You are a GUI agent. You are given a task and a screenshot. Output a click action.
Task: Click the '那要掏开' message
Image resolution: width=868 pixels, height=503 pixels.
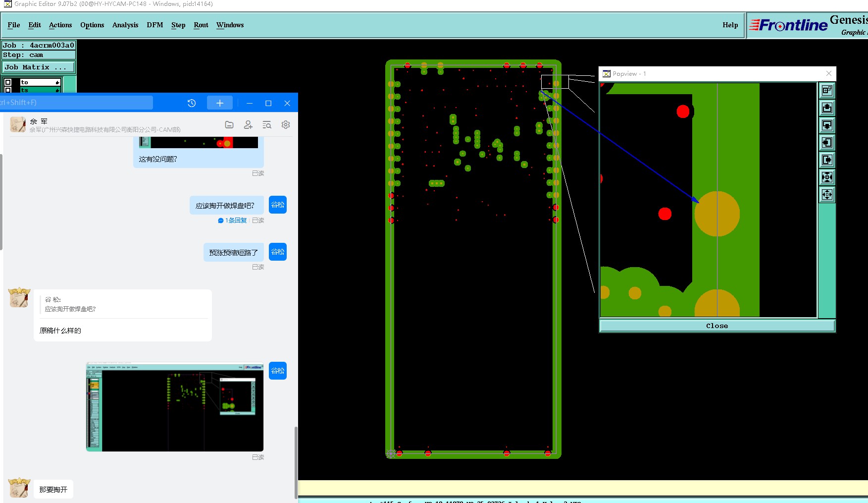click(53, 489)
